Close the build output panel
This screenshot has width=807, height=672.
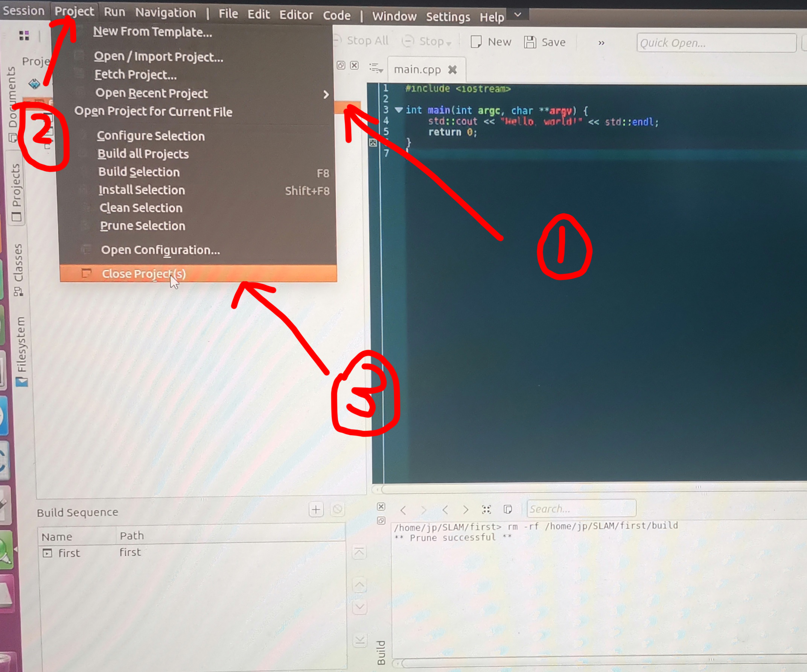(x=381, y=507)
